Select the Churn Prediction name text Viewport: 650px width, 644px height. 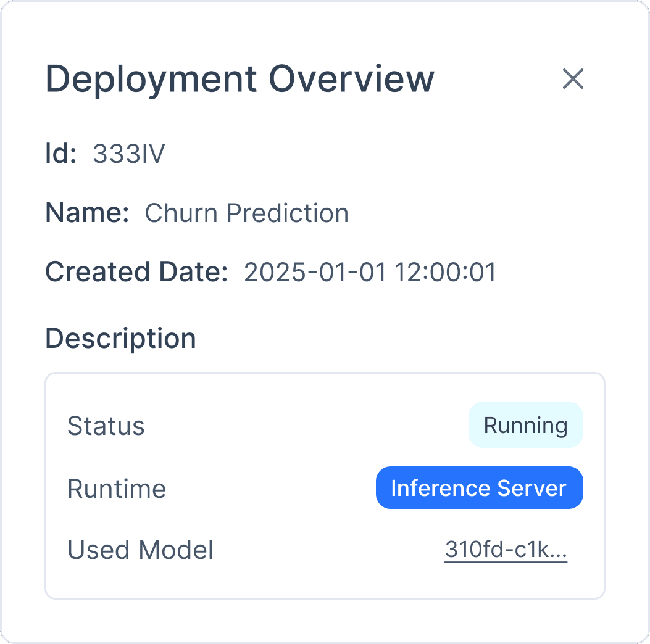pyautogui.click(x=246, y=213)
